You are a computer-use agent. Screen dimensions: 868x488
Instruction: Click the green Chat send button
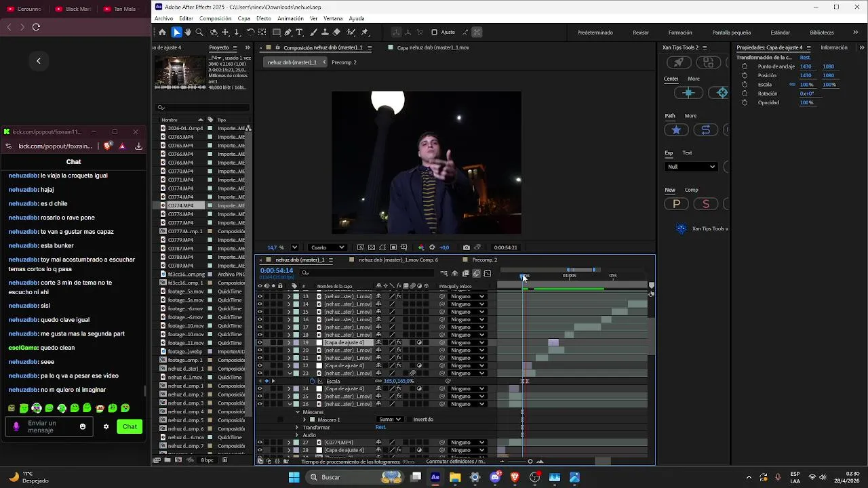click(x=130, y=426)
